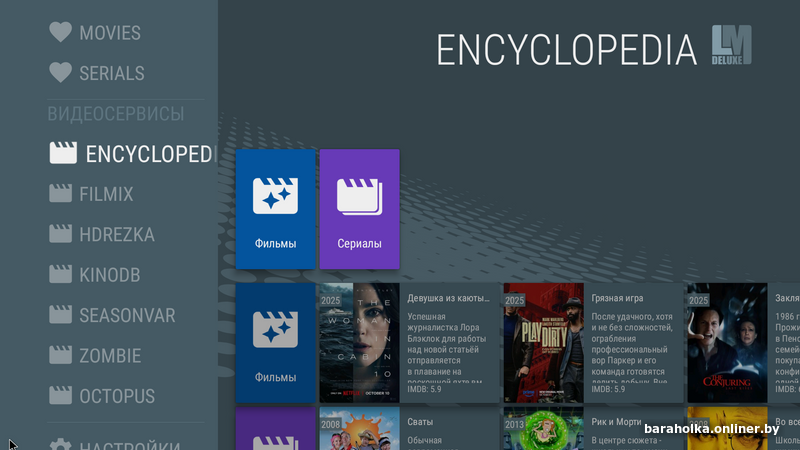Image resolution: width=800 pixels, height=450 pixels.
Task: Open SERIALS favorites menu item
Action: pos(112,73)
